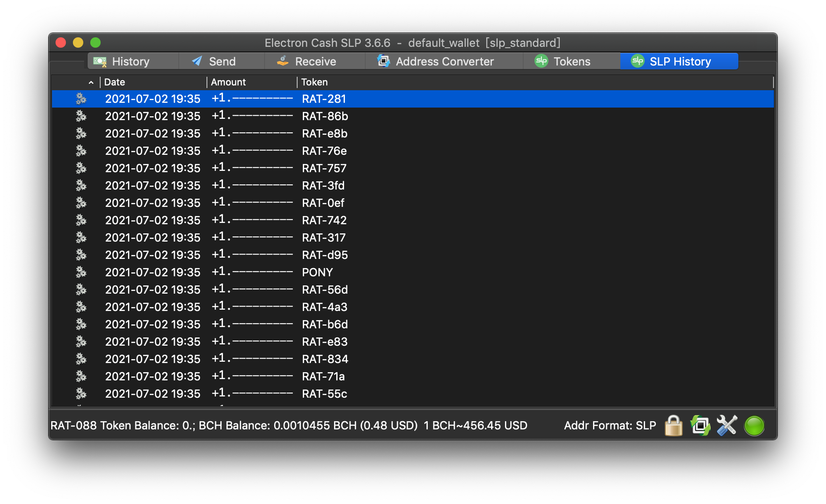This screenshot has width=826, height=504.
Task: Sort by the Date column header
Action: tap(153, 82)
